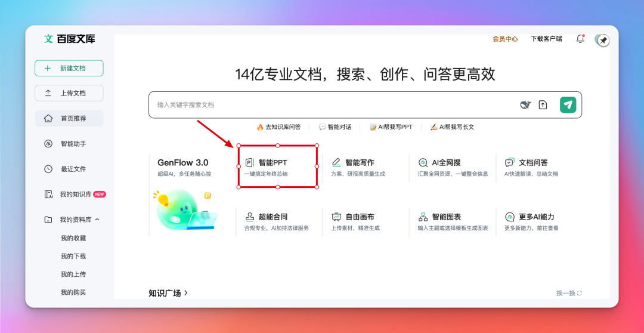Image resolution: width=644 pixels, height=333 pixels.
Task: Click the green send button
Action: click(x=568, y=105)
